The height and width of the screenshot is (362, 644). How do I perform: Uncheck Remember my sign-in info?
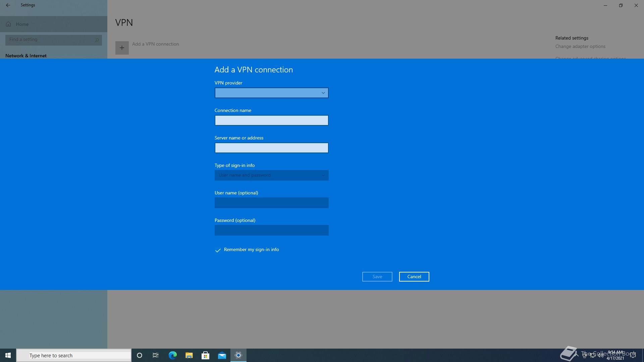tap(218, 250)
